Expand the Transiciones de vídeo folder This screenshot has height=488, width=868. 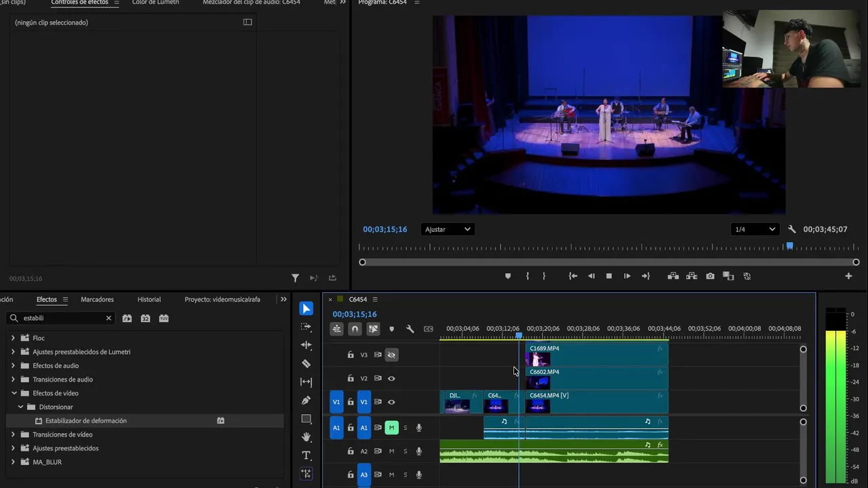click(x=13, y=434)
